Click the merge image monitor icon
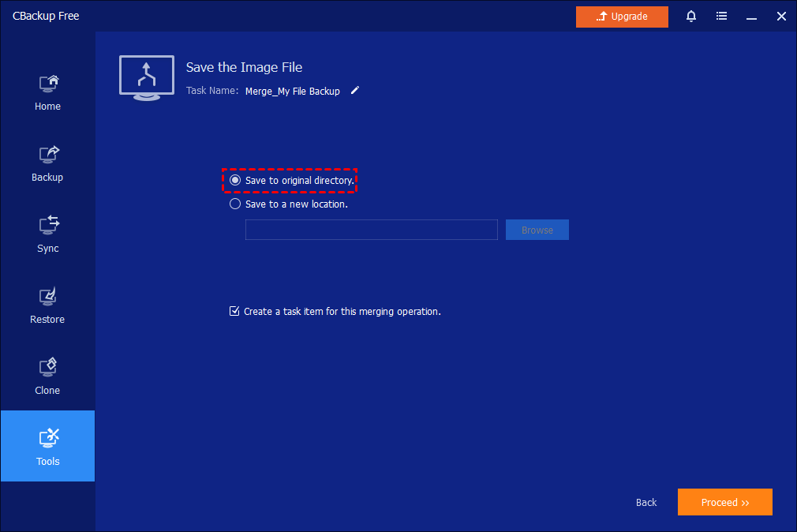Screen dimensions: 797x532 click(x=147, y=77)
